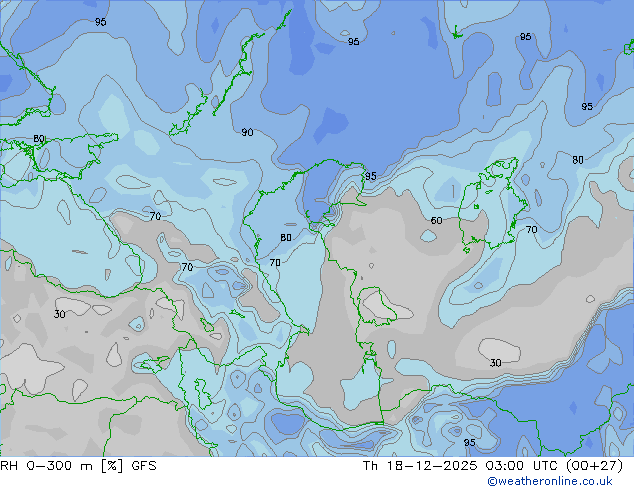This screenshot has height=490, width=634.
Task: Click the 'RH 0–300 m [%] GFS' caption
Action: [78, 466]
